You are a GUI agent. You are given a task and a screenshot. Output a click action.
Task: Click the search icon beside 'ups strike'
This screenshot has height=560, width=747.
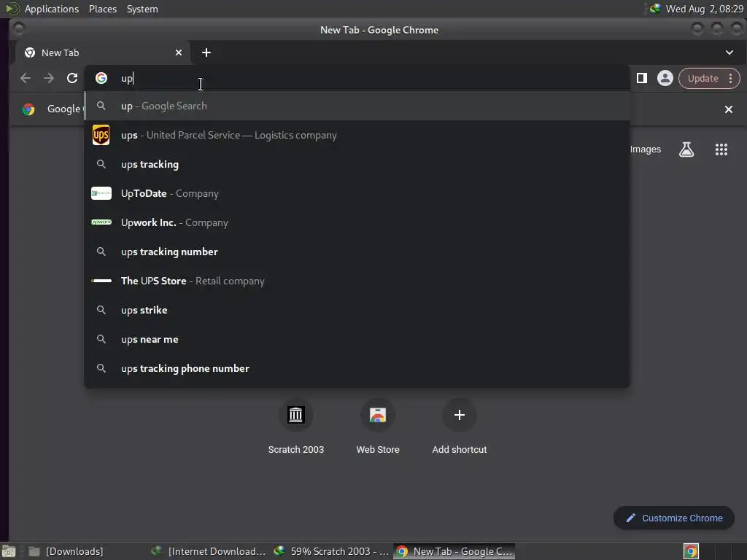click(101, 310)
